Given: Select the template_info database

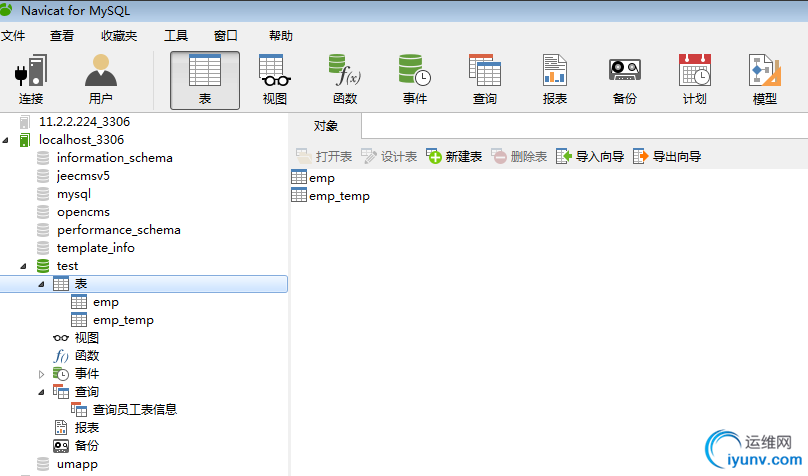Looking at the screenshot, I should click(95, 248).
